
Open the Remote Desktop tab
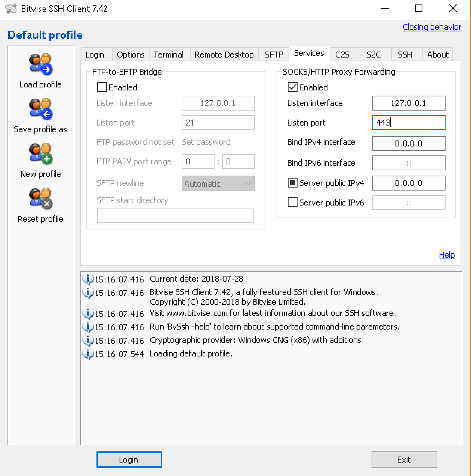tap(224, 55)
